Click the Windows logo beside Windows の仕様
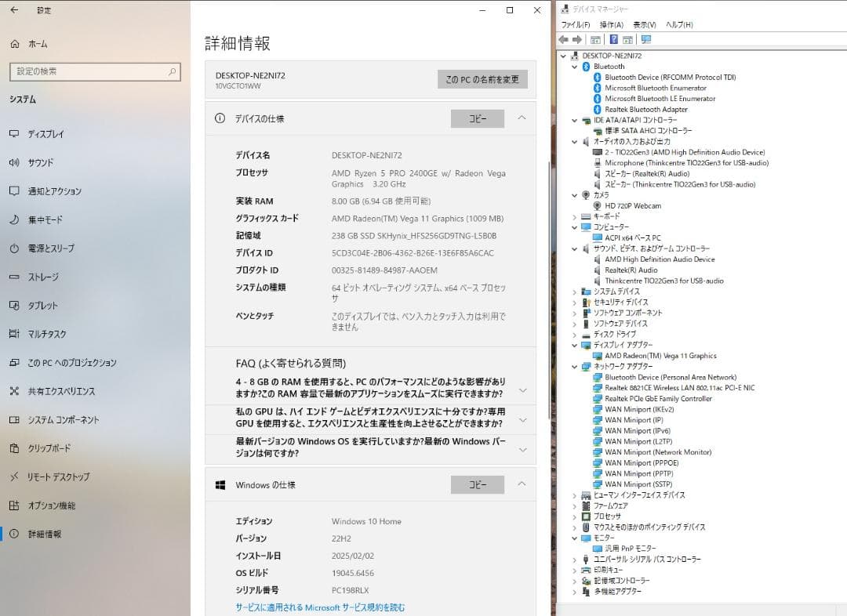Screen dimensions: 847x616 (x=220, y=485)
